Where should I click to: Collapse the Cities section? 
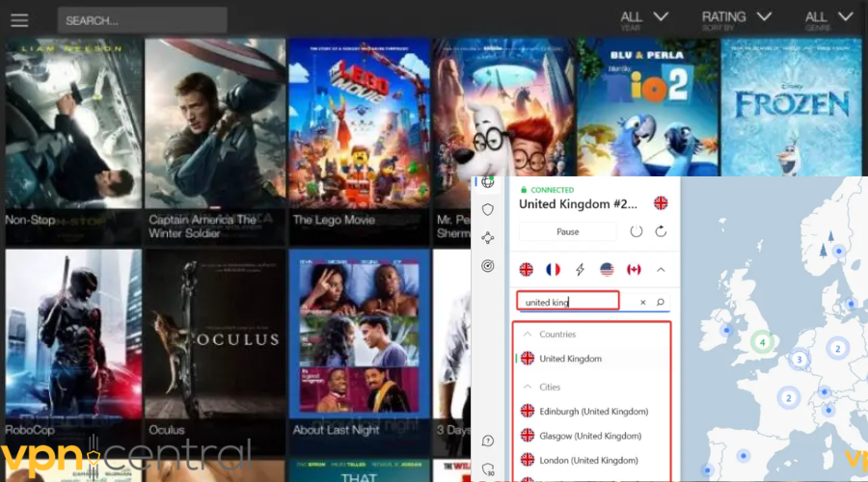coord(527,387)
